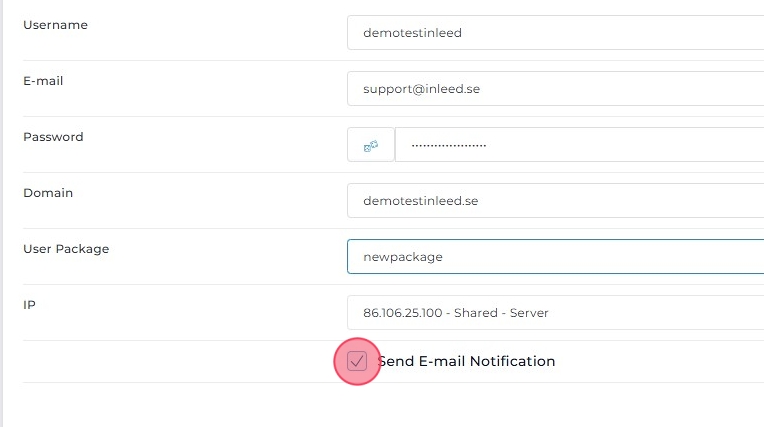The width and height of the screenshot is (764, 427).
Task: Click the User Package field label
Action: click(x=66, y=249)
